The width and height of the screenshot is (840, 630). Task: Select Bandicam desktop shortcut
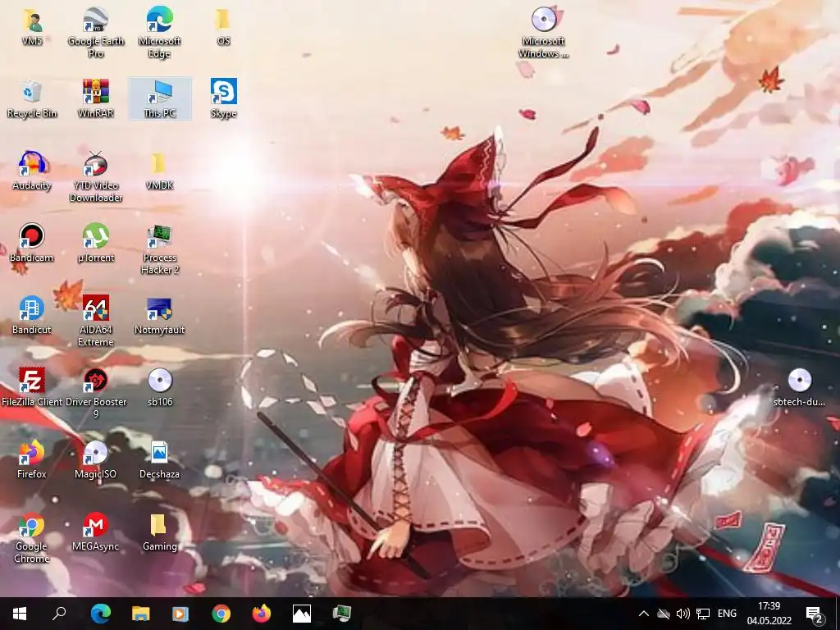pyautogui.click(x=32, y=243)
